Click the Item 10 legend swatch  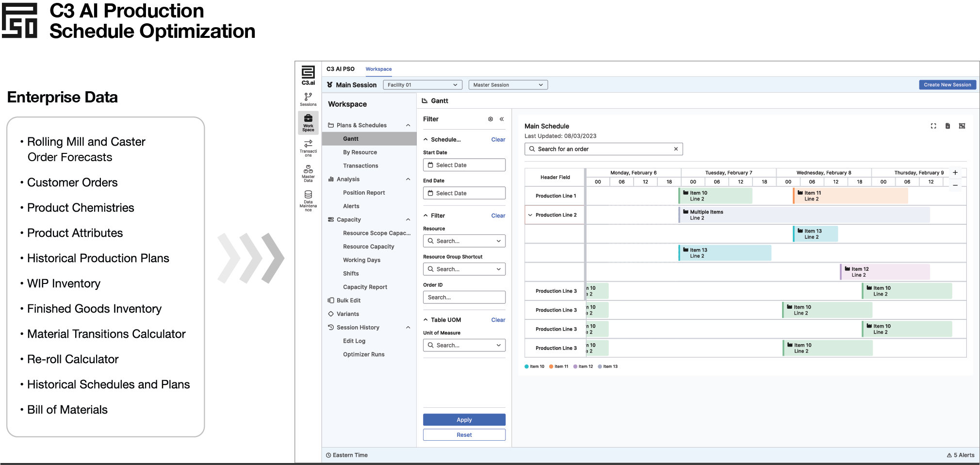click(x=526, y=366)
